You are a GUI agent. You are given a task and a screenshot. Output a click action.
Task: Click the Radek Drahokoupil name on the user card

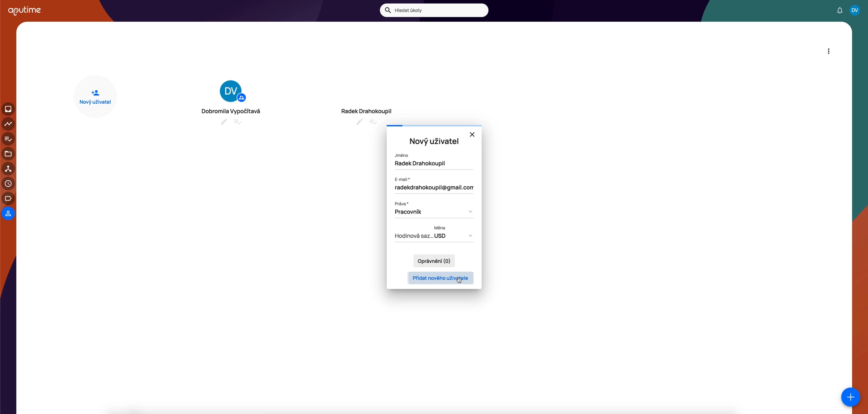pyautogui.click(x=366, y=111)
